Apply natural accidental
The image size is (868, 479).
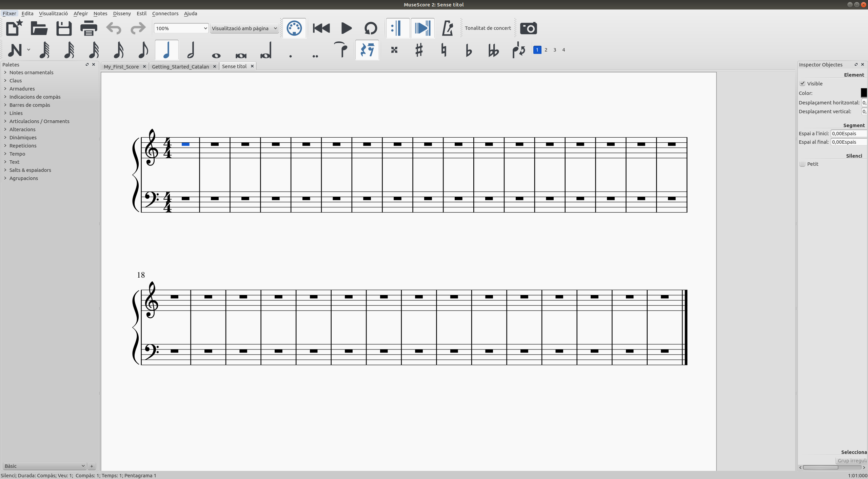[443, 50]
